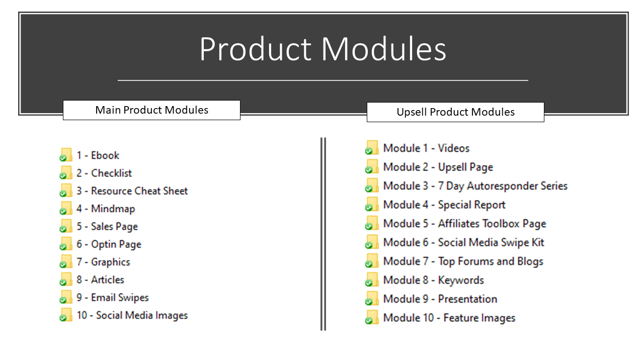Click the text 4 - Mindmap

point(106,209)
